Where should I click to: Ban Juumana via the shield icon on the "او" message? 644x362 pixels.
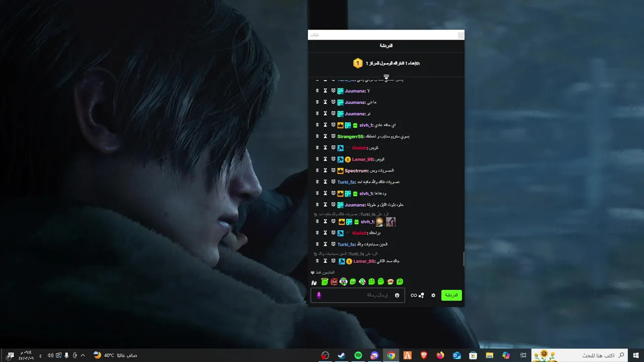(333, 114)
